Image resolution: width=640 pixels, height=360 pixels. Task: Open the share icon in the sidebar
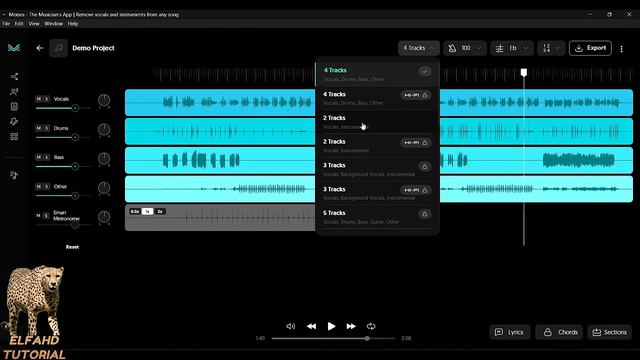pos(14,76)
